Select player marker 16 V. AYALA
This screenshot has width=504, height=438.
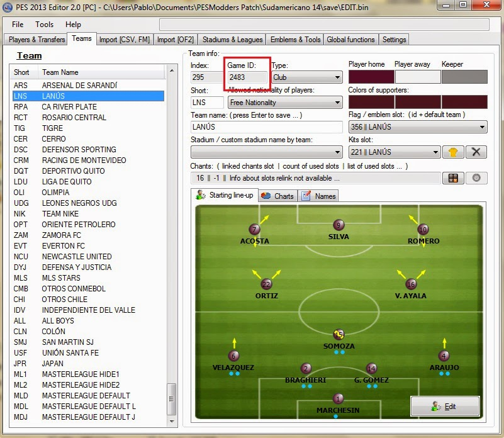click(411, 284)
